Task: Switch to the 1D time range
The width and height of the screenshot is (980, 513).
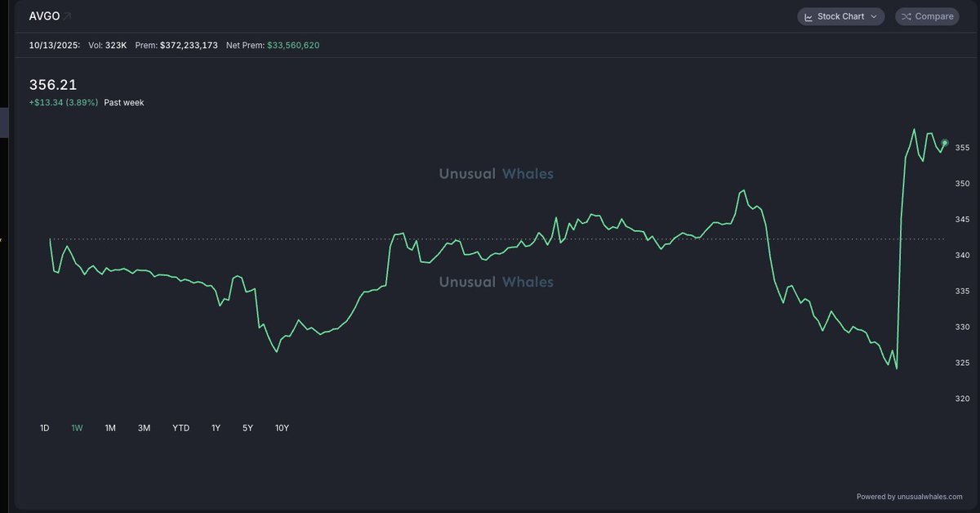Action: [x=45, y=428]
